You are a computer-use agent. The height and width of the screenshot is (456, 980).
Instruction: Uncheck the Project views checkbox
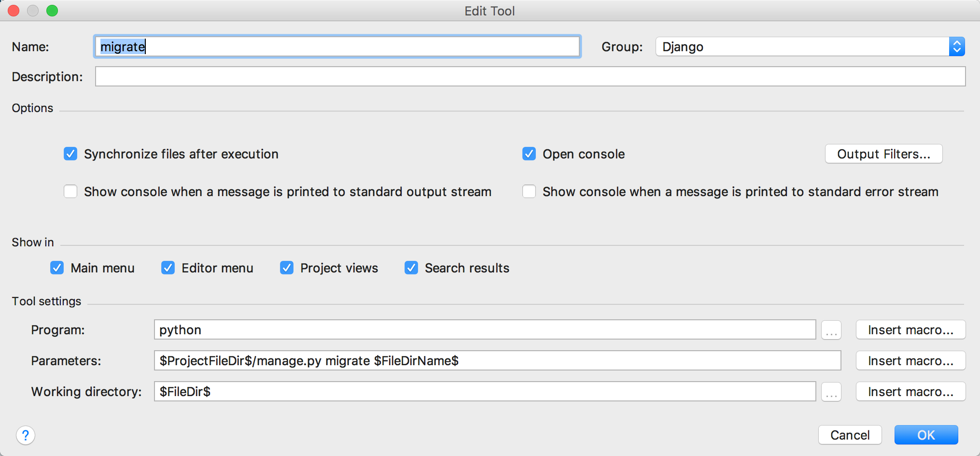[x=287, y=268]
